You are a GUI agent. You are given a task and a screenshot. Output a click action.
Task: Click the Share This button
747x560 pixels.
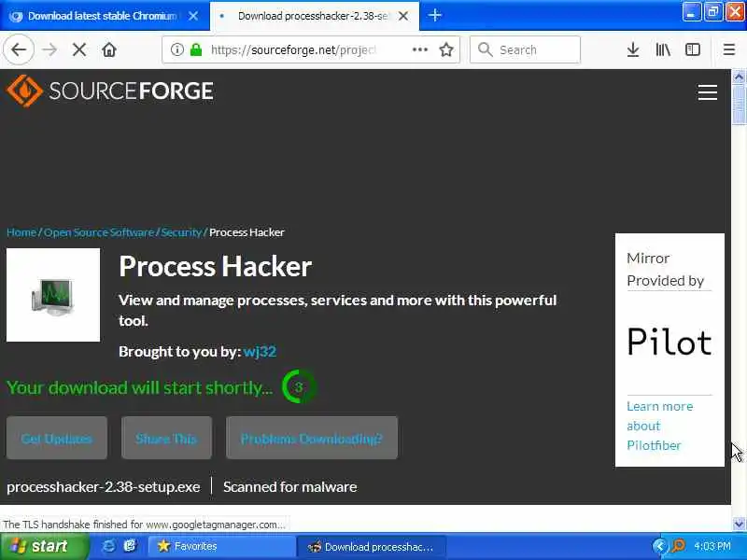(x=166, y=438)
